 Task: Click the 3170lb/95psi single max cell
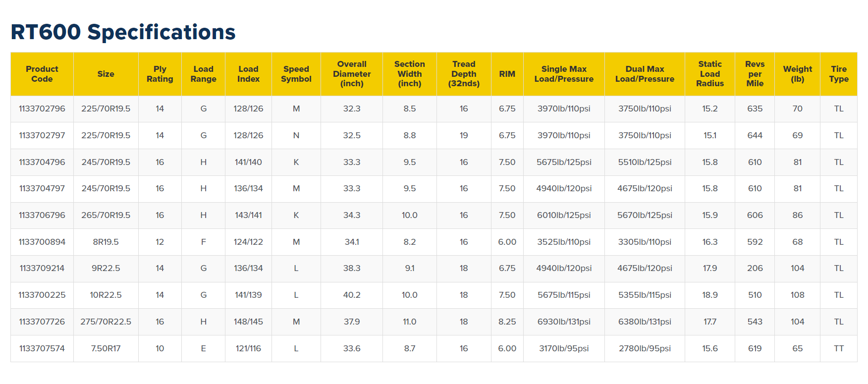[x=564, y=348]
